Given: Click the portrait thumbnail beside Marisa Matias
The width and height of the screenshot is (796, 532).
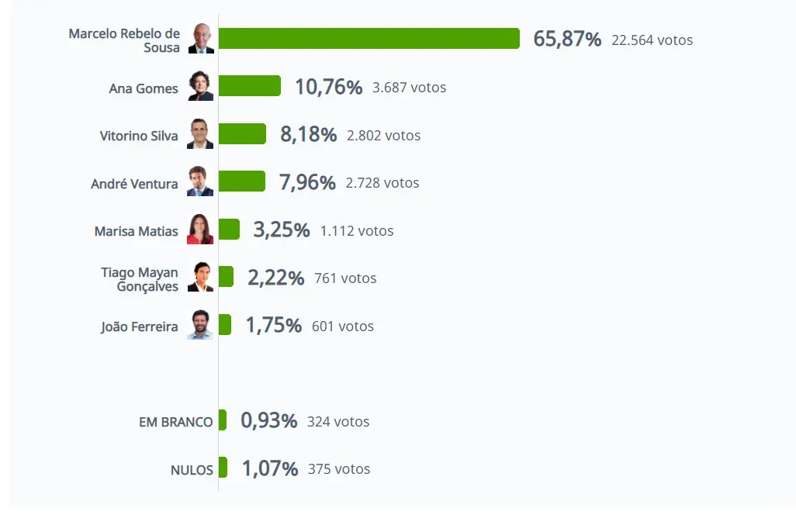Looking at the screenshot, I should (x=200, y=230).
